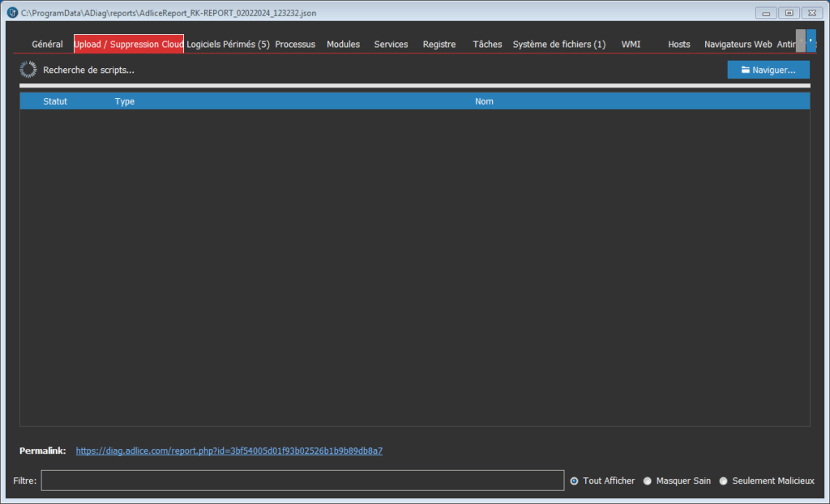This screenshot has height=504, width=830.
Task: Go to the Navigateurs Web tab
Action: click(738, 45)
